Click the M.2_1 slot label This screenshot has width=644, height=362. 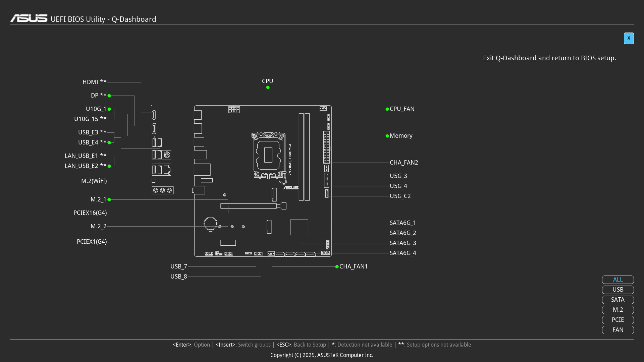click(98, 199)
